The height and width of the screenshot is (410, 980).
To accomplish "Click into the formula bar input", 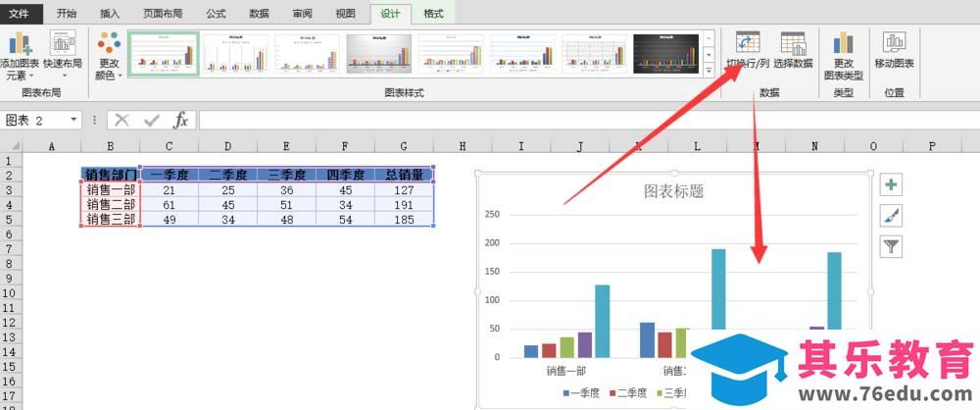I will [587, 121].
